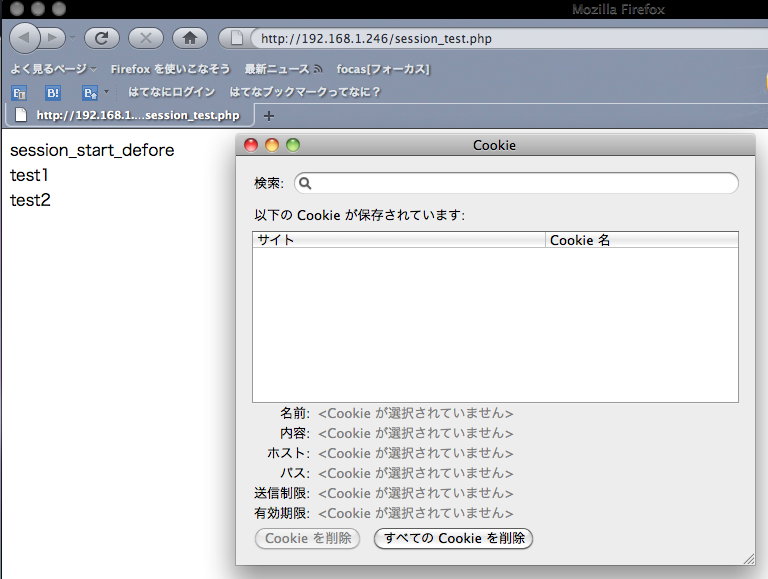Open the focas[フォーカス] bookmark
This screenshot has width=768, height=579.
click(383, 69)
